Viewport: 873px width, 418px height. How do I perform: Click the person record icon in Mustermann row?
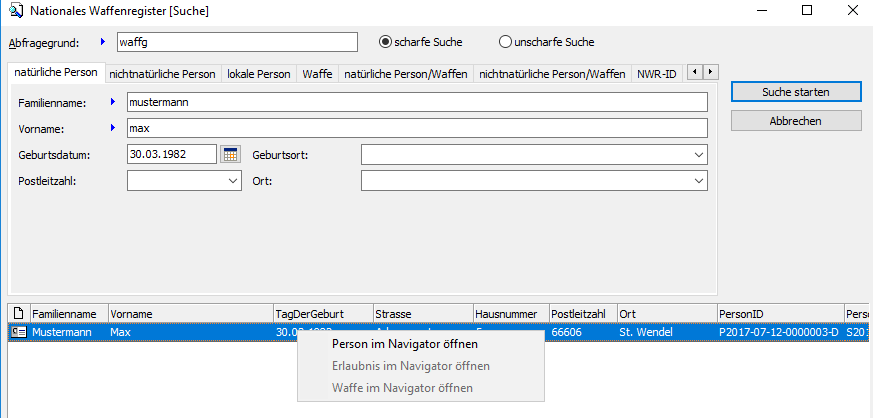click(18, 332)
